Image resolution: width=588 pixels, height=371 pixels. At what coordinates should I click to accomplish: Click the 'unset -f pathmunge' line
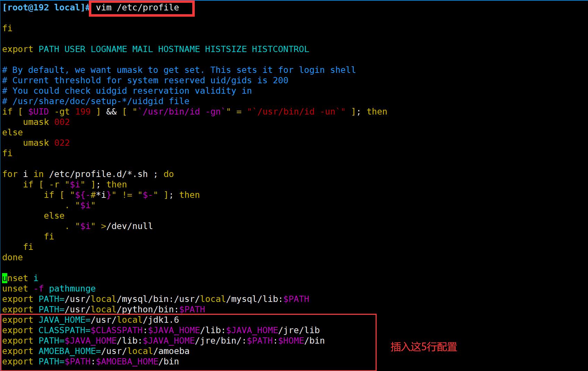click(49, 289)
